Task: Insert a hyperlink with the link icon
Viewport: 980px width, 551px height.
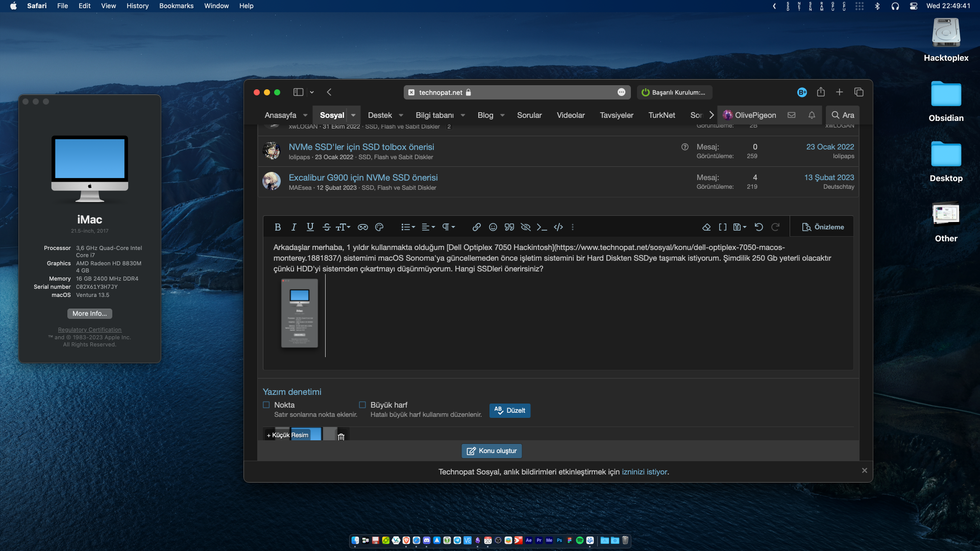Action: [x=476, y=227]
